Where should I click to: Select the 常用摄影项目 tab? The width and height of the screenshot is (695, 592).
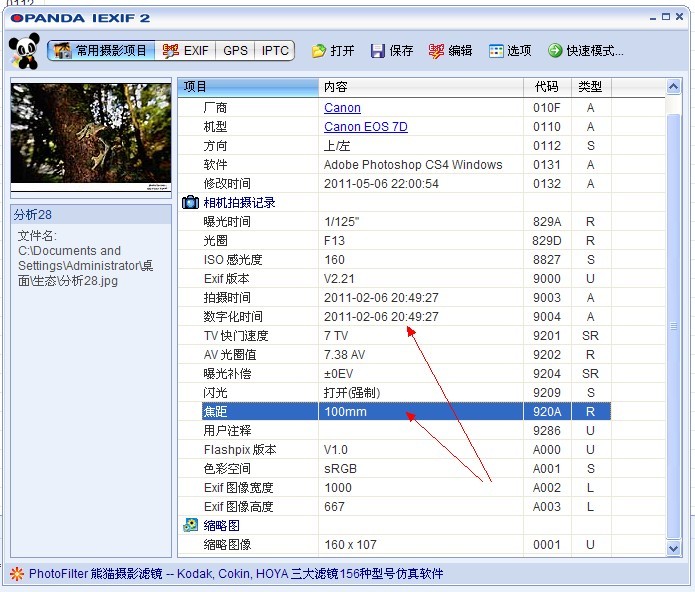(x=102, y=51)
